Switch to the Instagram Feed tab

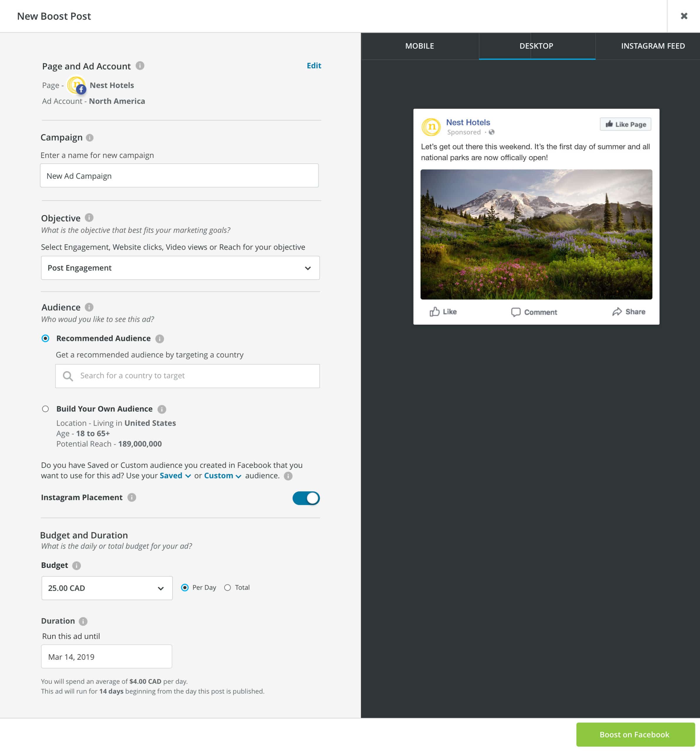[x=653, y=46]
